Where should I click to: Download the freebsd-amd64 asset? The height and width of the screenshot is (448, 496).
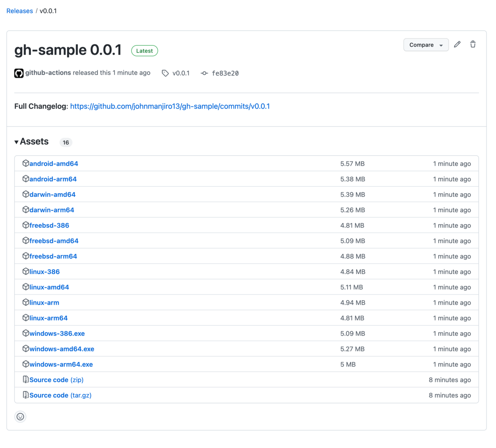pos(54,241)
